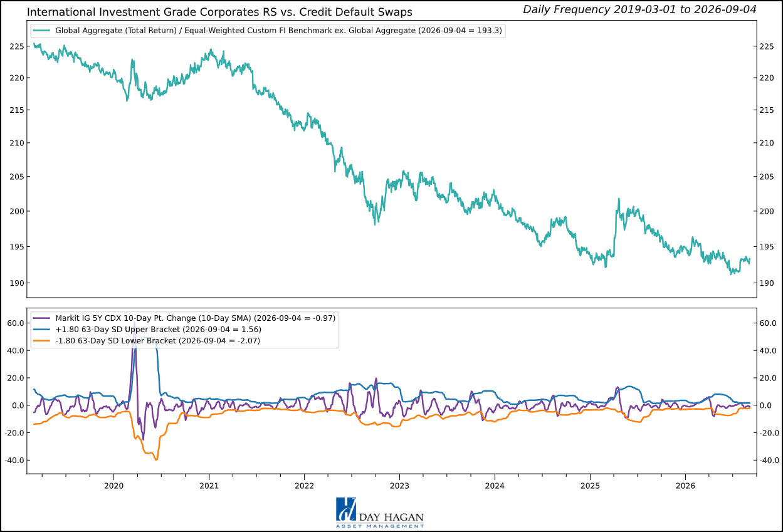Viewport: 783px width, 532px height.
Task: Click the purple legend line marker for Markit IG 5Y CDX
Action: click(x=42, y=318)
